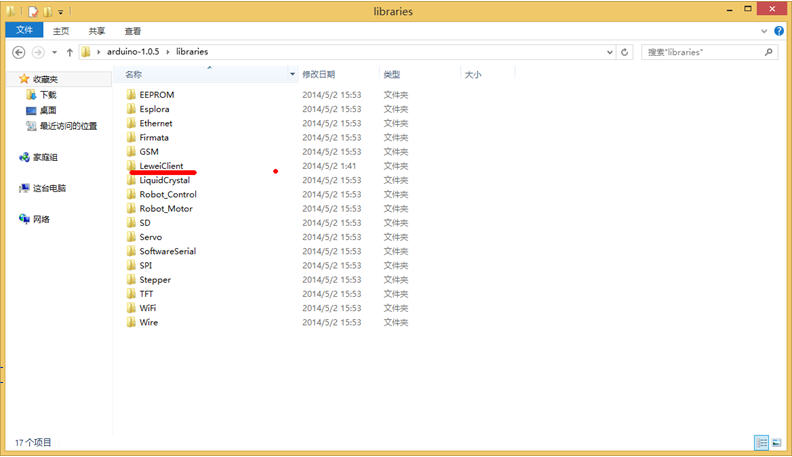Viewport: 792px width, 457px height.
Task: Sort by the 类型 column header
Action: click(391, 74)
